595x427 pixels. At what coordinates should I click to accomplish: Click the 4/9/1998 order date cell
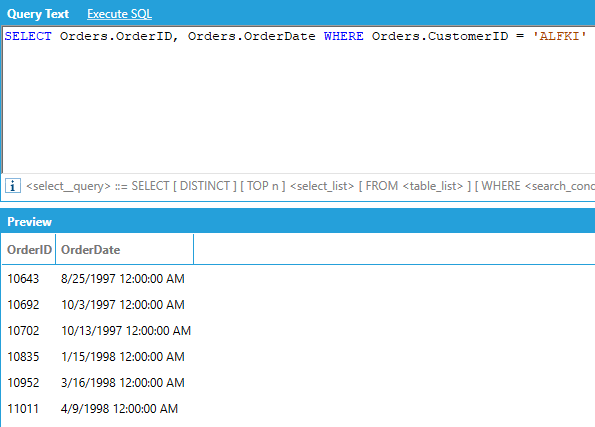(119, 409)
